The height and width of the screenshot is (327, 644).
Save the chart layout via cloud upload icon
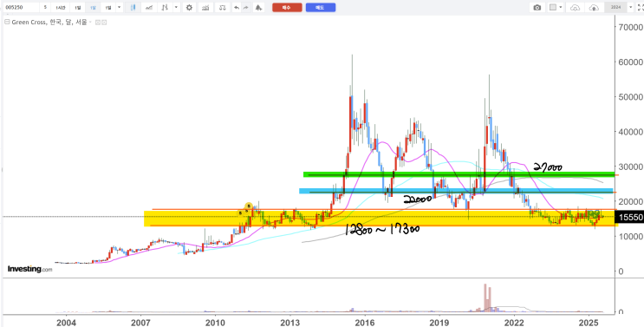pos(594,8)
